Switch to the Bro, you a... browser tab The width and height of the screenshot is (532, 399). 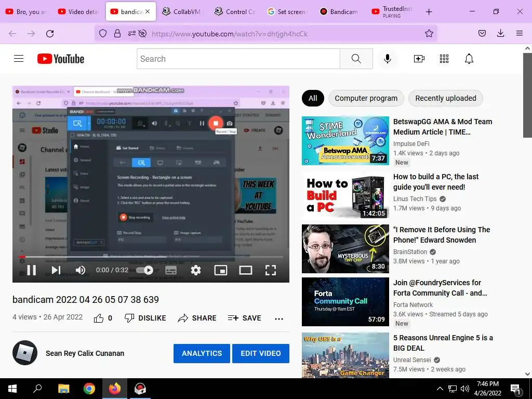pos(26,11)
